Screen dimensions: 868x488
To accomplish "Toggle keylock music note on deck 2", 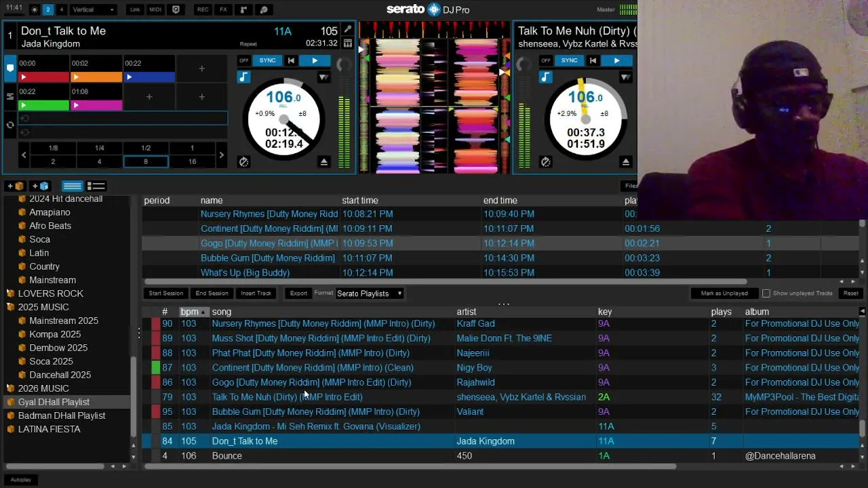I will pos(545,77).
